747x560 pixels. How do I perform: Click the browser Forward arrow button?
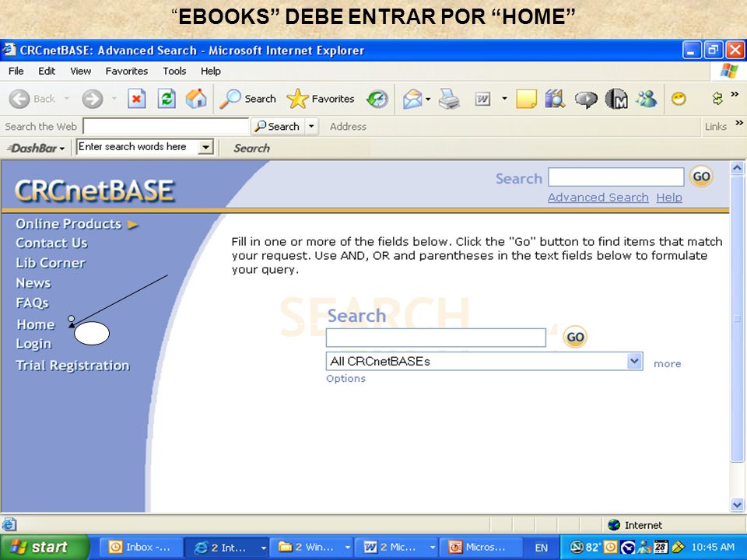click(x=92, y=99)
